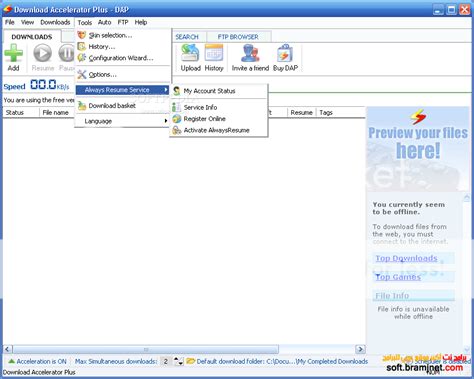Open History entry in Tools menu
The height and width of the screenshot is (379, 474).
pyautogui.click(x=122, y=47)
